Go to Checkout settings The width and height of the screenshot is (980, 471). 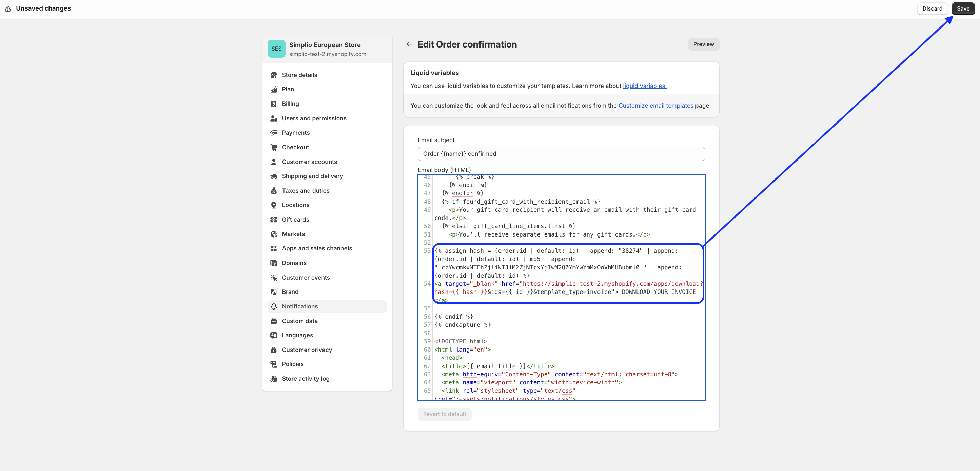coord(295,147)
